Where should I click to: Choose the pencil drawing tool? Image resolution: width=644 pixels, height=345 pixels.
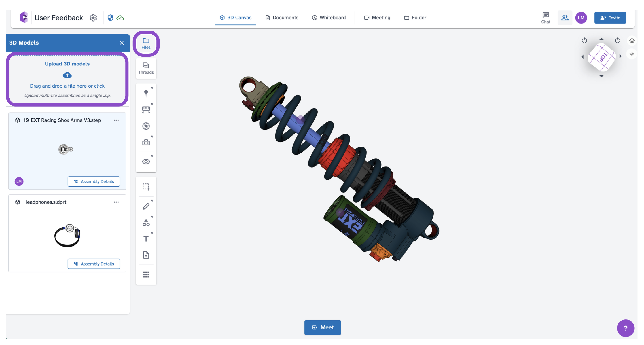pyautogui.click(x=146, y=206)
